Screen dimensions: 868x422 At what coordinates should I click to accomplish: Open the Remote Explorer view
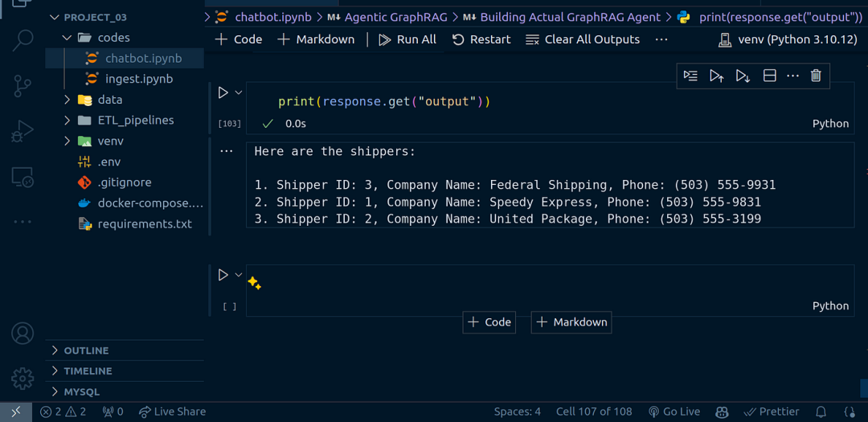pos(23,178)
